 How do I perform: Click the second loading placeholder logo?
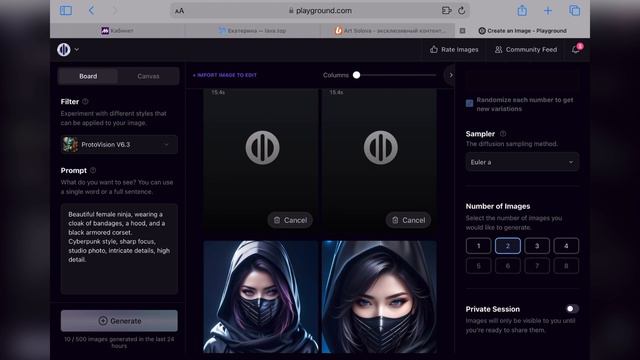click(x=381, y=148)
